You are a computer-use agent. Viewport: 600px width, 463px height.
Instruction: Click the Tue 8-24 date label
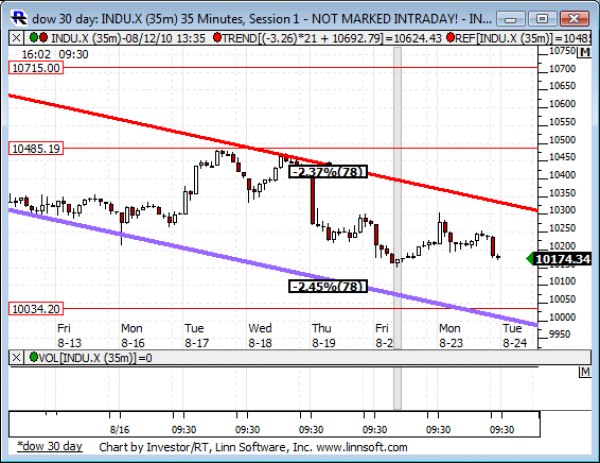click(514, 336)
